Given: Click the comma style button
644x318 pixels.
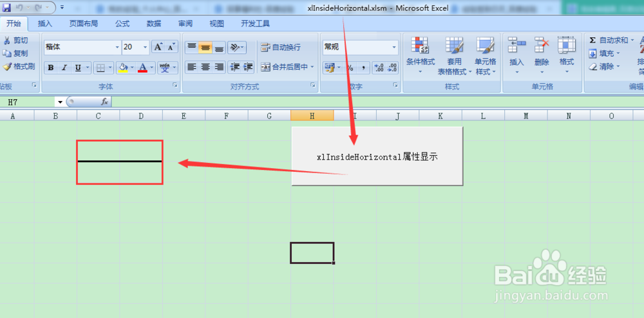Looking at the screenshot, I should [363, 68].
